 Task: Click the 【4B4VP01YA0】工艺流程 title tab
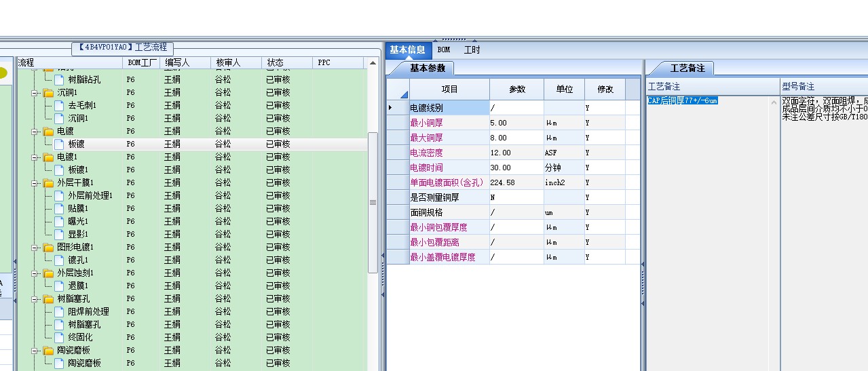(122, 47)
